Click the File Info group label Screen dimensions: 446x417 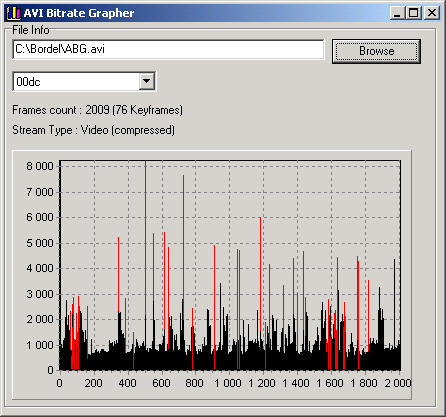click(x=31, y=30)
